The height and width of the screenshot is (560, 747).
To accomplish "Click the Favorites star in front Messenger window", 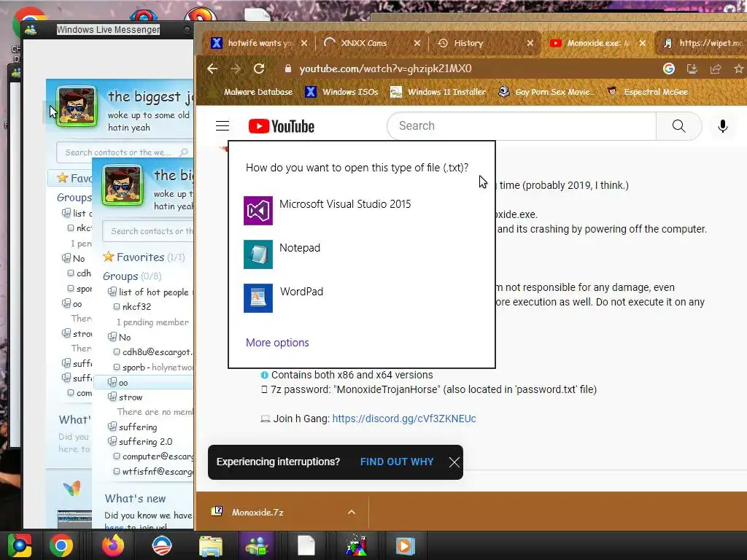I will point(109,257).
